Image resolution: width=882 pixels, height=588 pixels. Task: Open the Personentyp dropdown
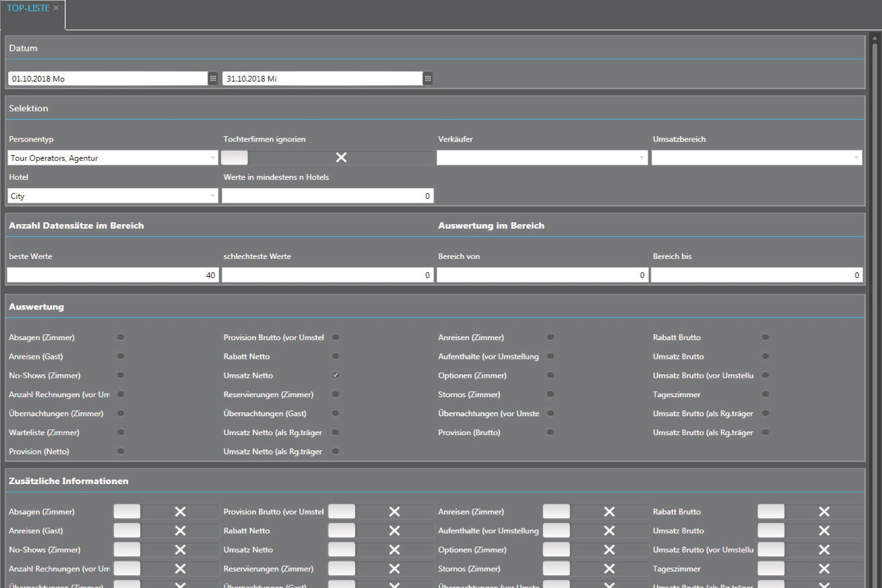[213, 157]
